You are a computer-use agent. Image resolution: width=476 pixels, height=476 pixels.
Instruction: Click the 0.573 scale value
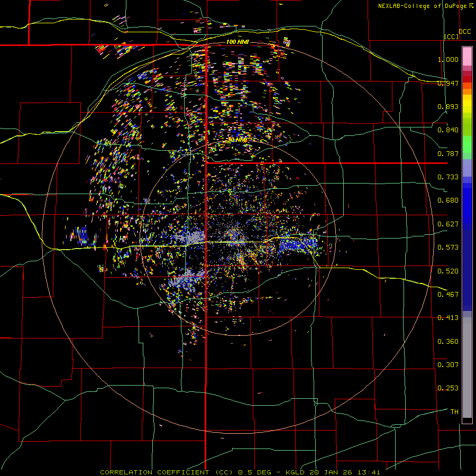point(448,248)
